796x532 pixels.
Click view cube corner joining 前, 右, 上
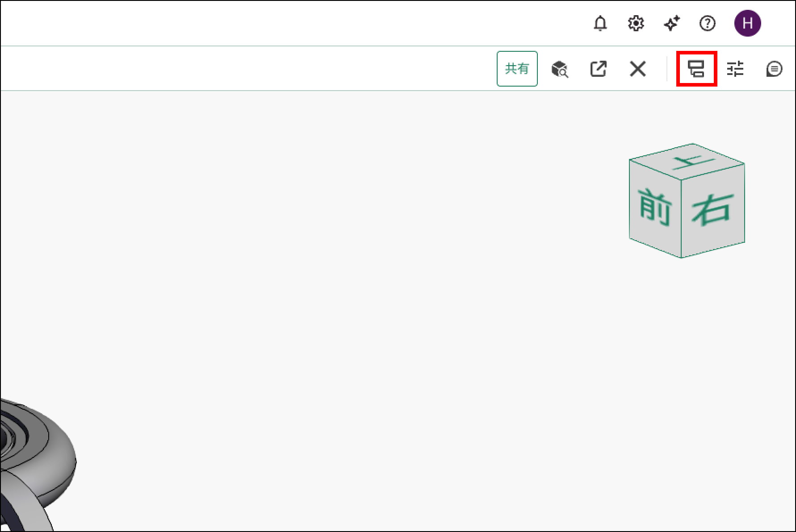pyautogui.click(x=681, y=180)
